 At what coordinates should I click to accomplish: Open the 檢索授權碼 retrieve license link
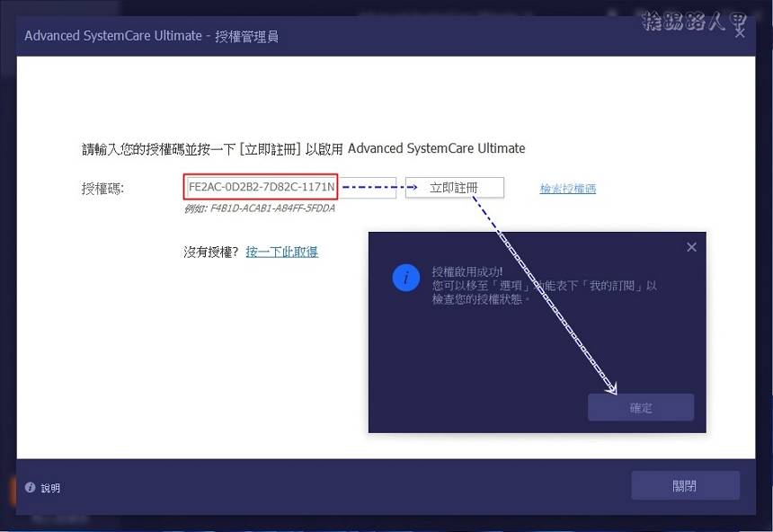[x=568, y=189]
